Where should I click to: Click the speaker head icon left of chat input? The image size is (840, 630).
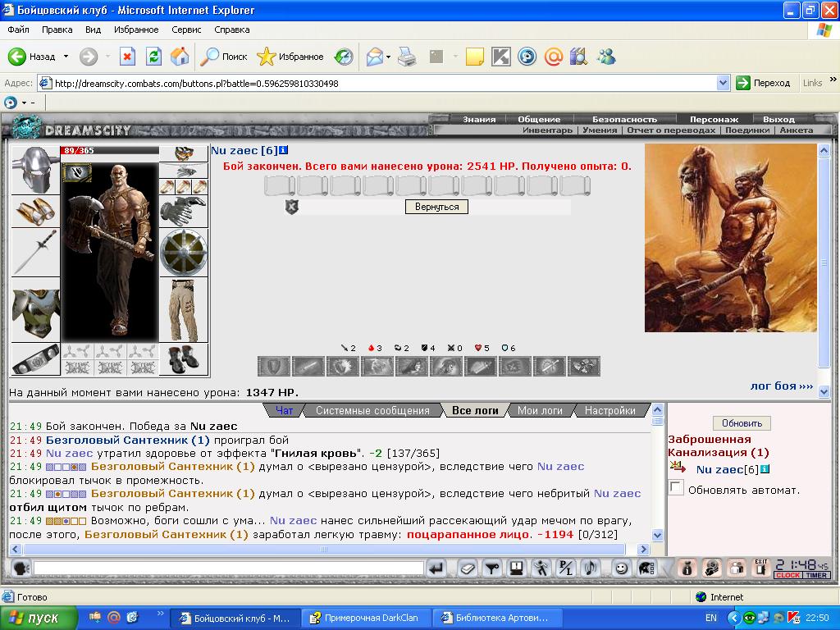[21, 568]
